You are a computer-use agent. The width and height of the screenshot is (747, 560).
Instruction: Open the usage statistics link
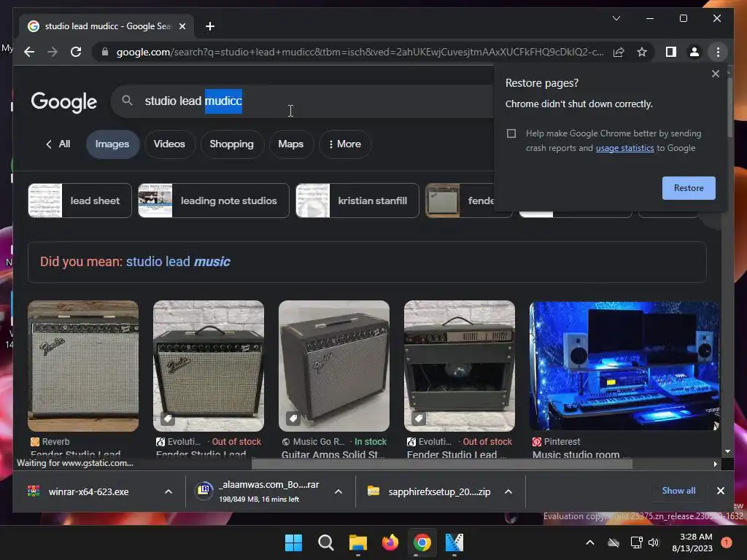[624, 148]
